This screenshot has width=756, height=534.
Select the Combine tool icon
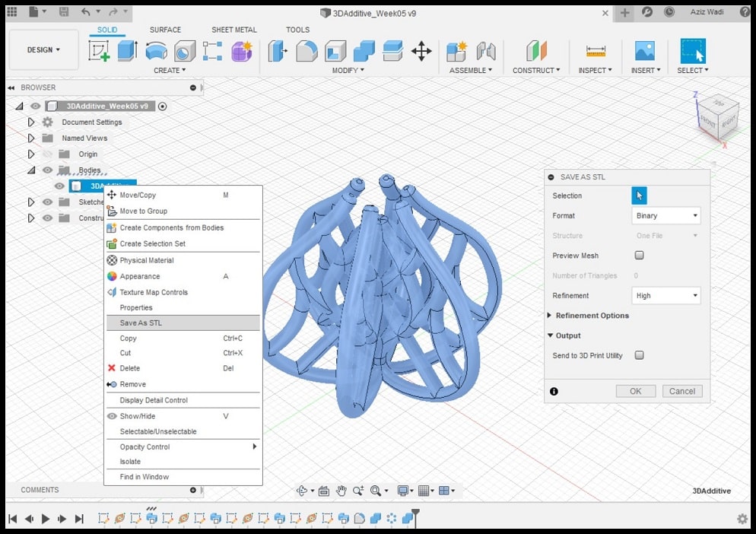click(x=364, y=51)
